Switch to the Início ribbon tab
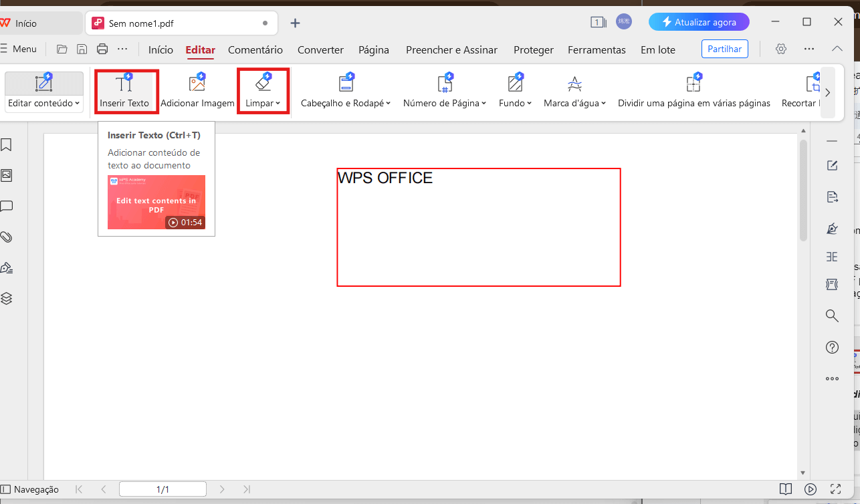860x504 pixels. tap(160, 49)
